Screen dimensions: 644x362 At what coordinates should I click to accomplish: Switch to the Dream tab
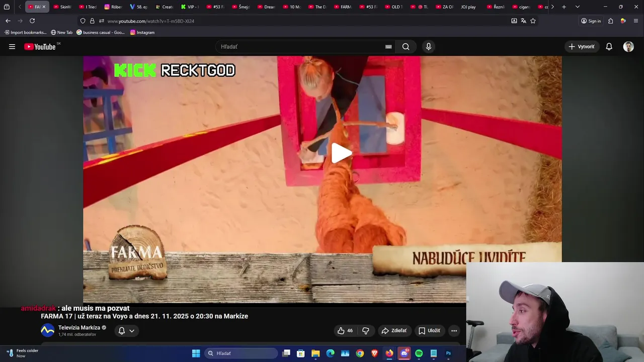(266, 7)
